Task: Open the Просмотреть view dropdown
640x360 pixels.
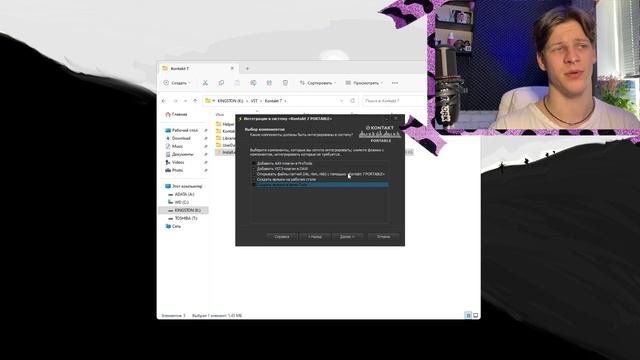Action: [364, 83]
